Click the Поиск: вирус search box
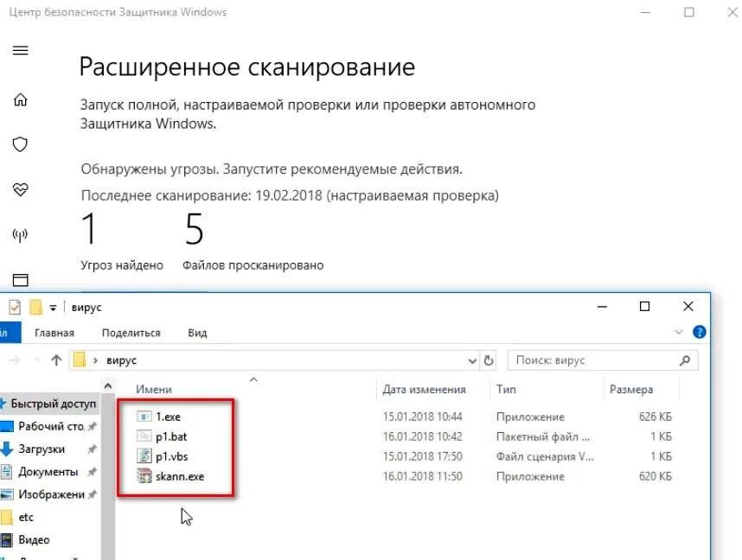Image resolution: width=742 pixels, height=560 pixels. [x=603, y=360]
